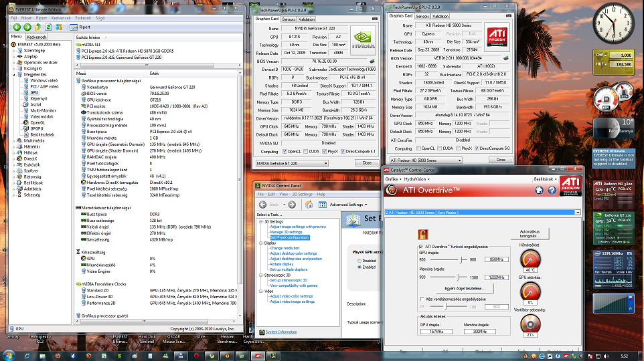Collapse 3D Settings node in NVIDIA tree

click(x=261, y=221)
